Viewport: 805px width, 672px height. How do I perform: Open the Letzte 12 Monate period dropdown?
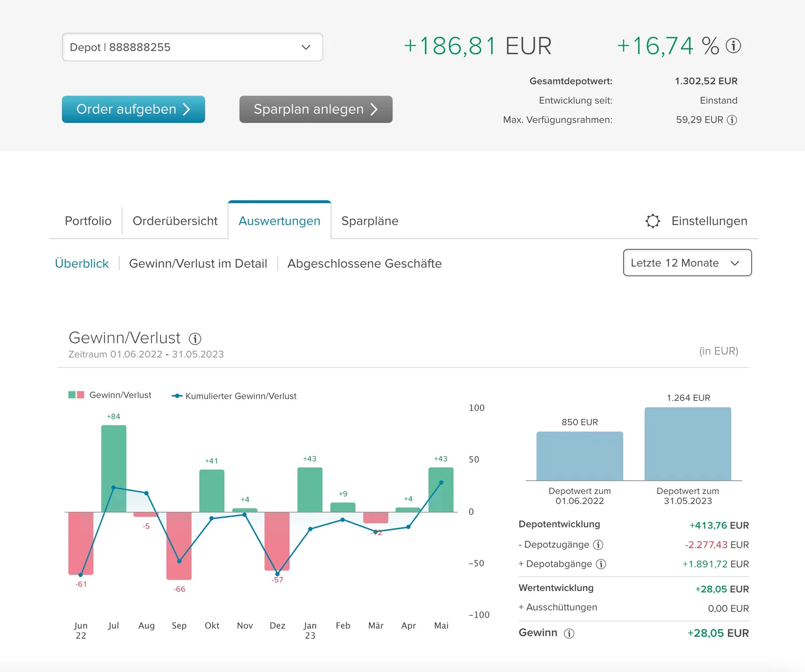(687, 263)
